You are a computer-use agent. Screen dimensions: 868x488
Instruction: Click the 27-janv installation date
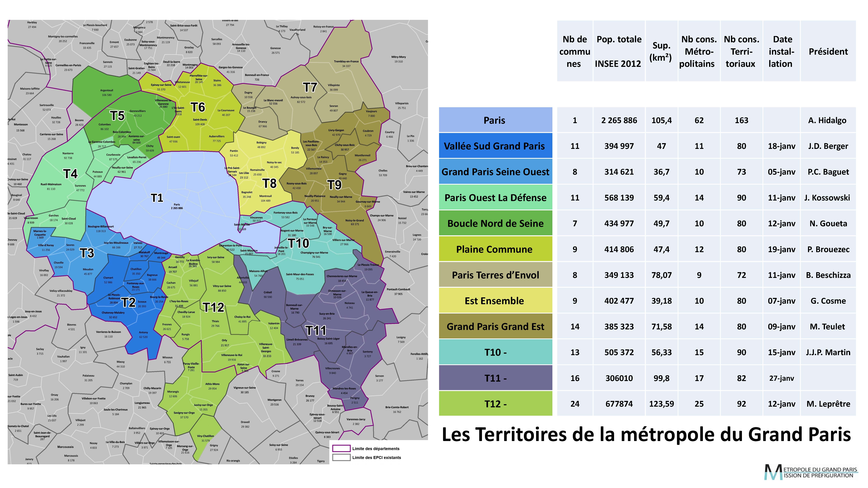point(781,378)
